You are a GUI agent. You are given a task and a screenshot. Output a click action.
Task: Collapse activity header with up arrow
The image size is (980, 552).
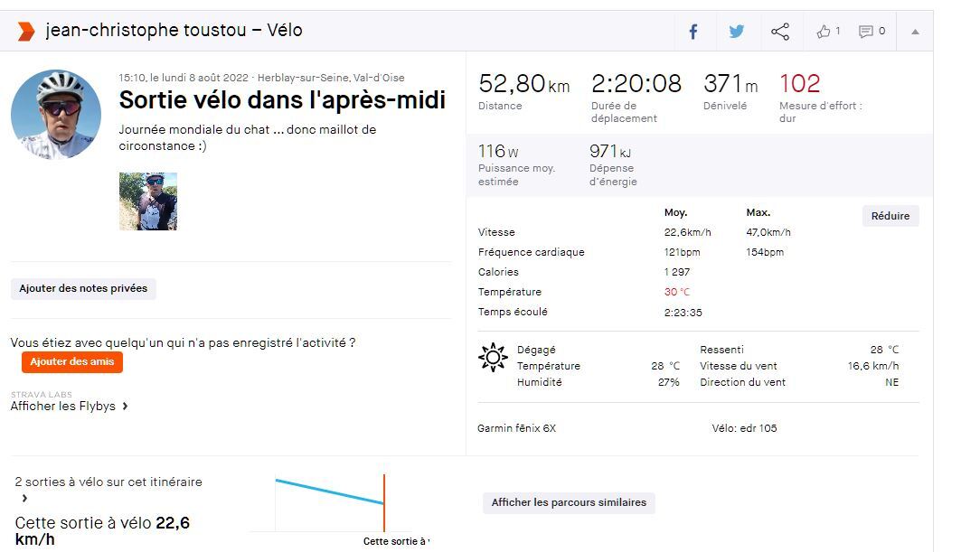[x=915, y=32]
